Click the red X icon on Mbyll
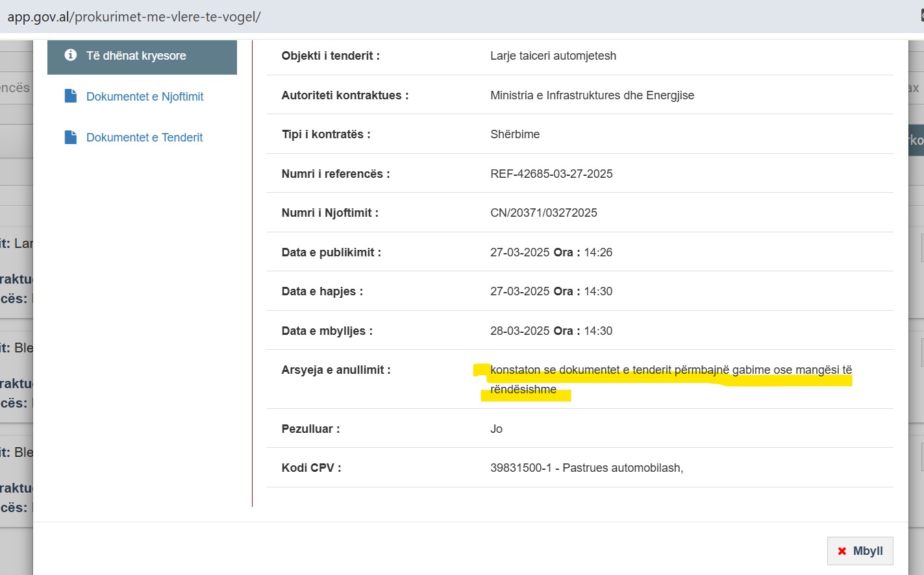This screenshot has height=575, width=924. point(842,551)
